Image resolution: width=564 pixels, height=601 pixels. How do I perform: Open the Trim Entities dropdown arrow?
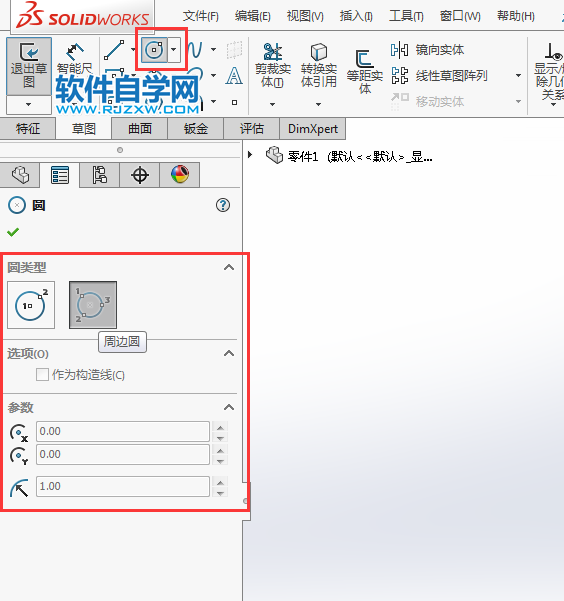pos(272,104)
